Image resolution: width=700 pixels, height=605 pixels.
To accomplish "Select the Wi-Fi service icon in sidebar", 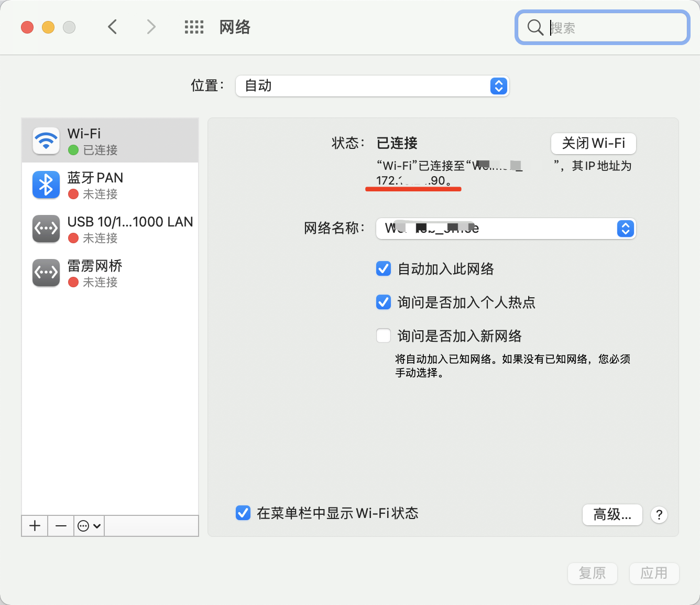I will (x=46, y=141).
